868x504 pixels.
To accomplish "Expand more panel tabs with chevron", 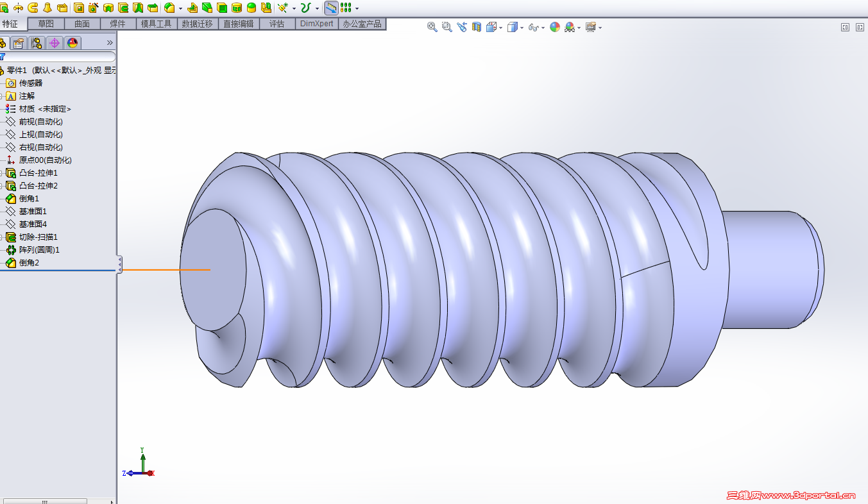I will [x=110, y=43].
